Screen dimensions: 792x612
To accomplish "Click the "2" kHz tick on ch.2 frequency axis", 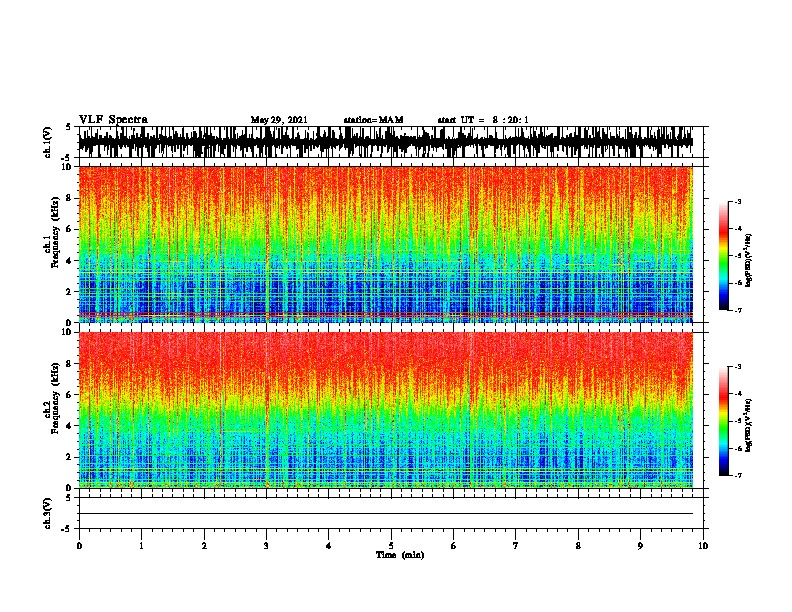I will pyautogui.click(x=70, y=457).
